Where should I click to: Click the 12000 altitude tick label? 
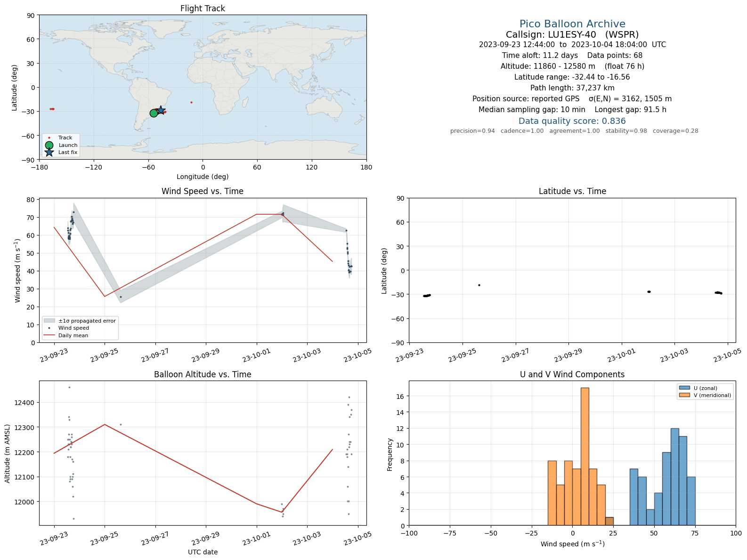24,502
